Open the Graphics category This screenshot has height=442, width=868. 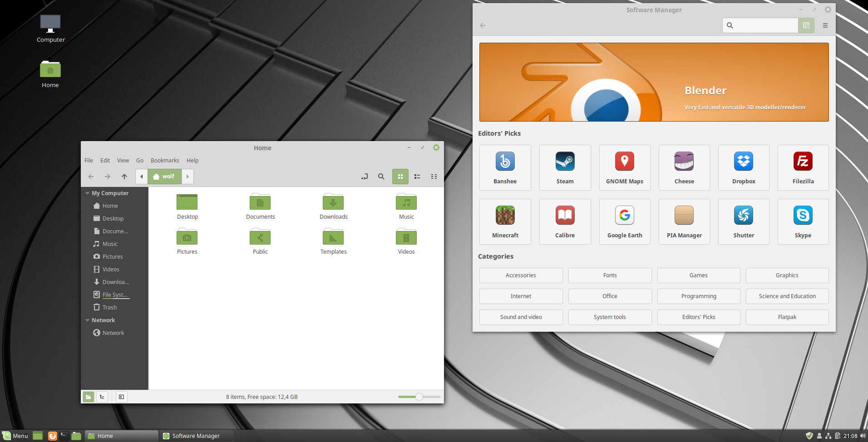coord(787,275)
